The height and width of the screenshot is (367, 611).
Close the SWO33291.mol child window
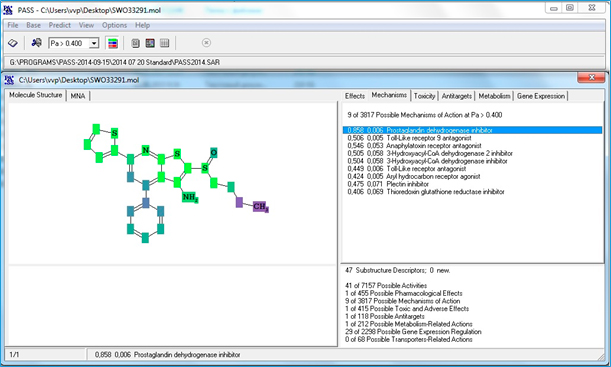coord(591,78)
